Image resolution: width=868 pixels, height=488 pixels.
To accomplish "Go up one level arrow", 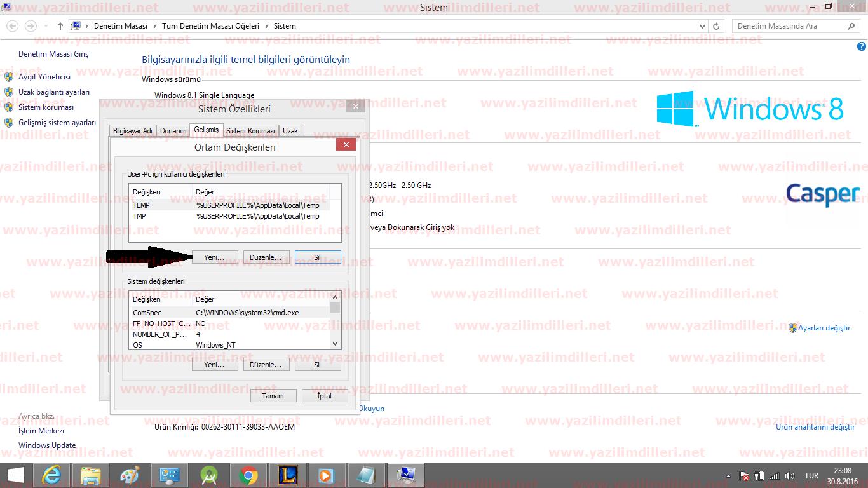I will [x=60, y=26].
